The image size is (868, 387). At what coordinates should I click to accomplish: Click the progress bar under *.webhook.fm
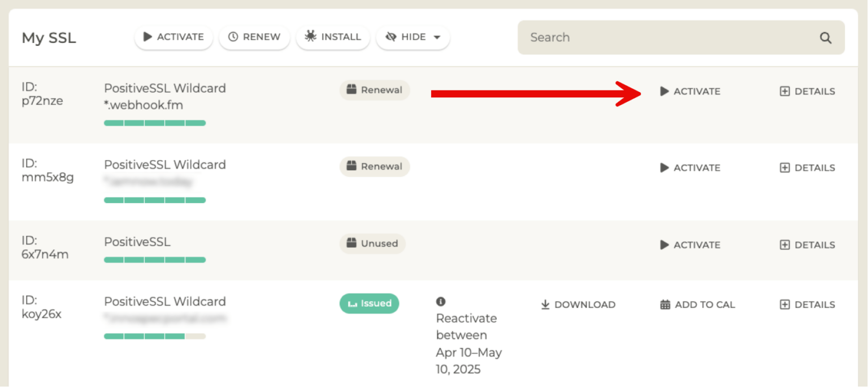(x=155, y=123)
